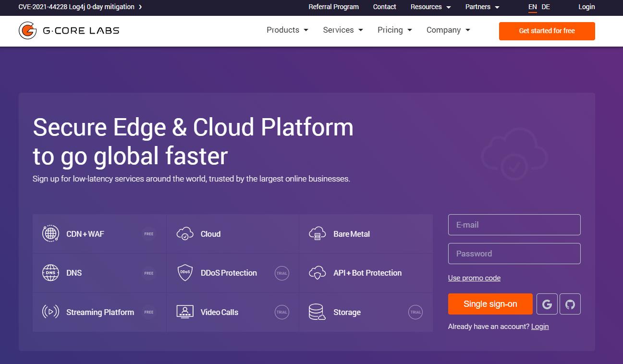Viewport: 623px width, 364px height.
Task: Open the Referral Program page
Action: 334,7
